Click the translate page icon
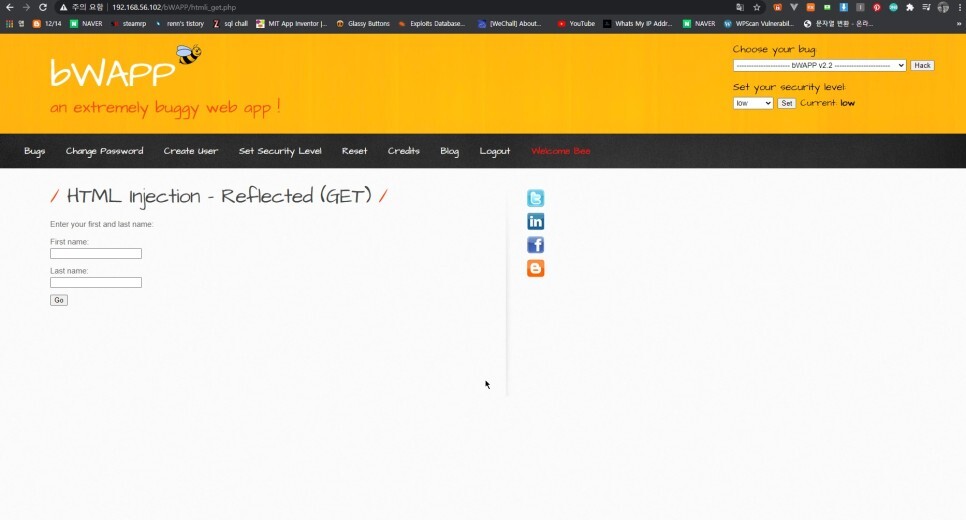Viewport: 966px width, 520px height. pos(740,7)
